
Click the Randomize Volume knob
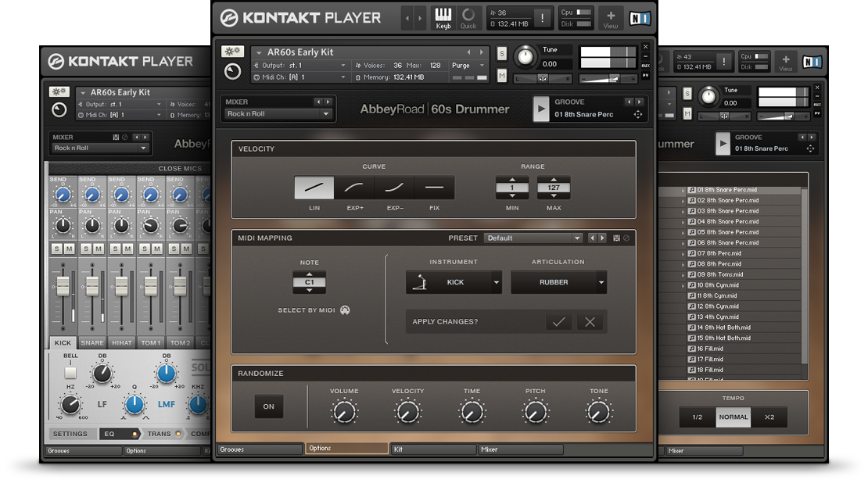[x=344, y=411]
